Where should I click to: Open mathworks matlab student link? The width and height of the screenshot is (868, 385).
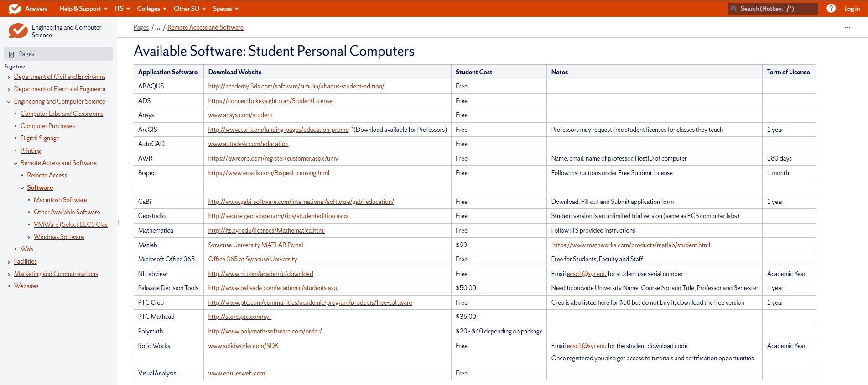[631, 245]
